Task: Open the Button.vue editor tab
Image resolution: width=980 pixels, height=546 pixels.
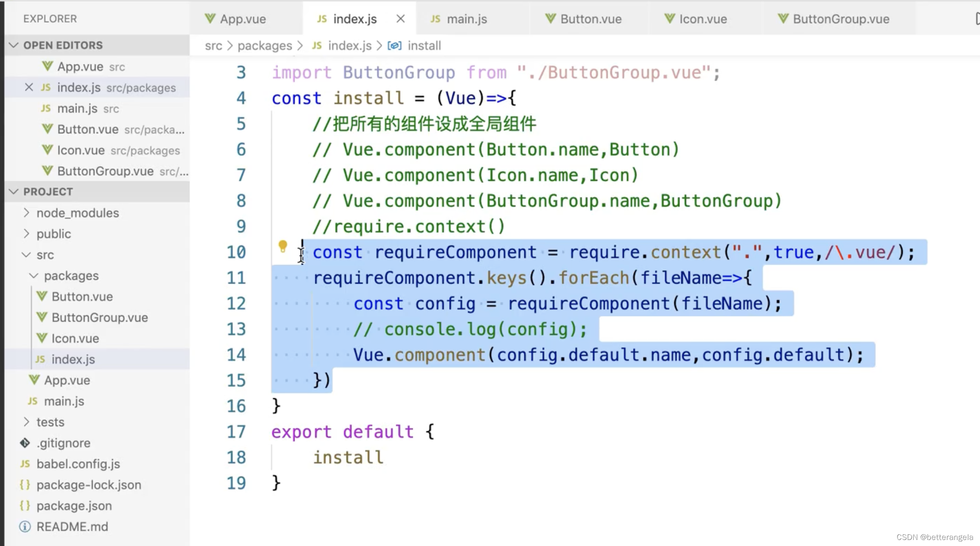Action: click(591, 19)
